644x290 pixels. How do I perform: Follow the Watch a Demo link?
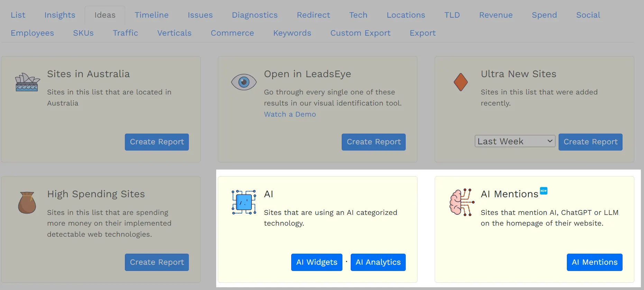(289, 114)
